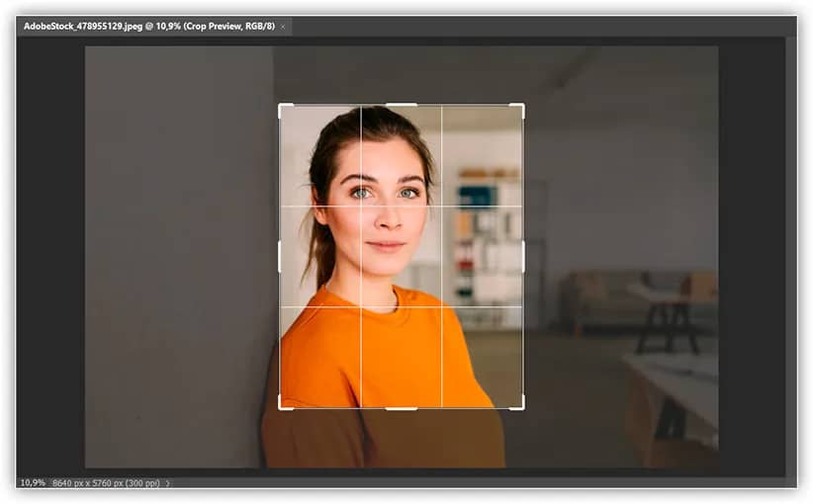The width and height of the screenshot is (813, 504).
Task: Click the 10,9% zoom level field
Action: click(x=33, y=482)
